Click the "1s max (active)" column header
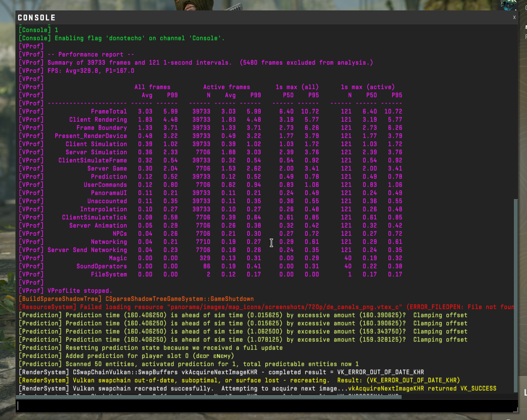 [368, 87]
